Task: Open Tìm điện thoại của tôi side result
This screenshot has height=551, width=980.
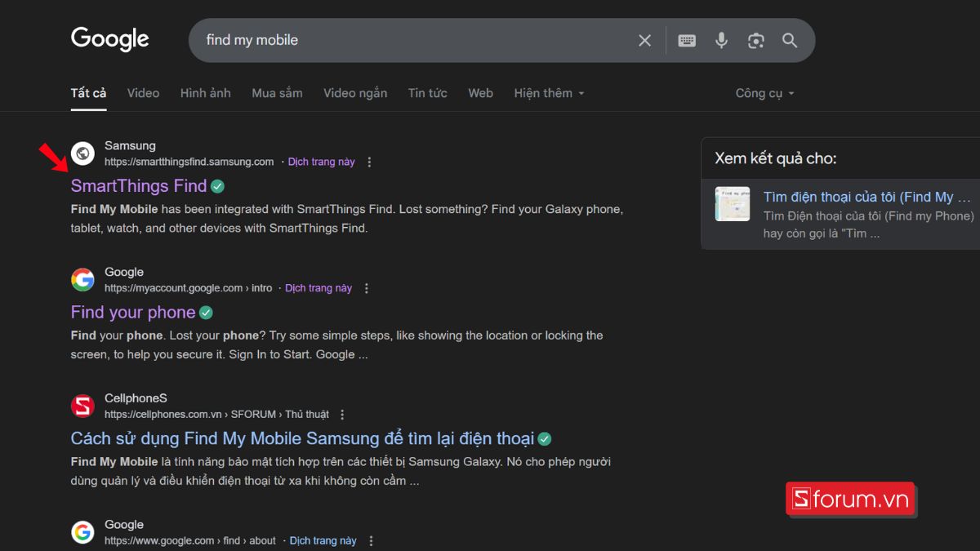Action: pyautogui.click(x=866, y=197)
